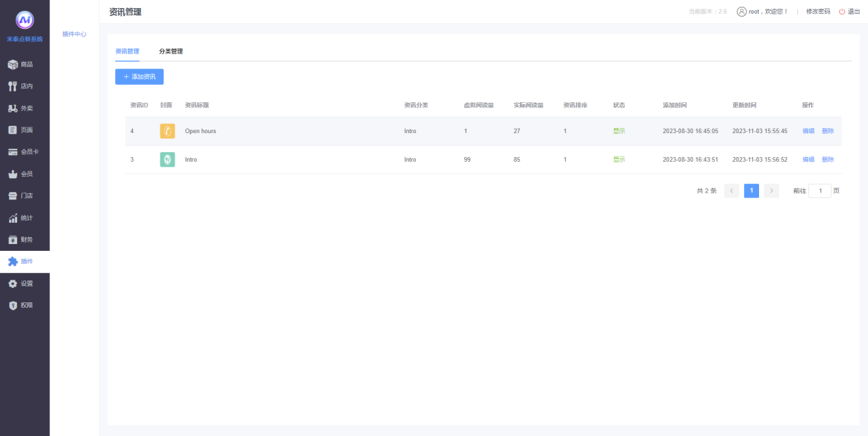Select the 资讯管理 tab

point(127,51)
